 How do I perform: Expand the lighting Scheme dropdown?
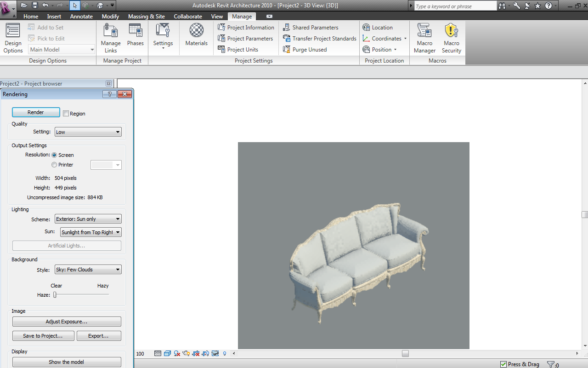pos(88,219)
